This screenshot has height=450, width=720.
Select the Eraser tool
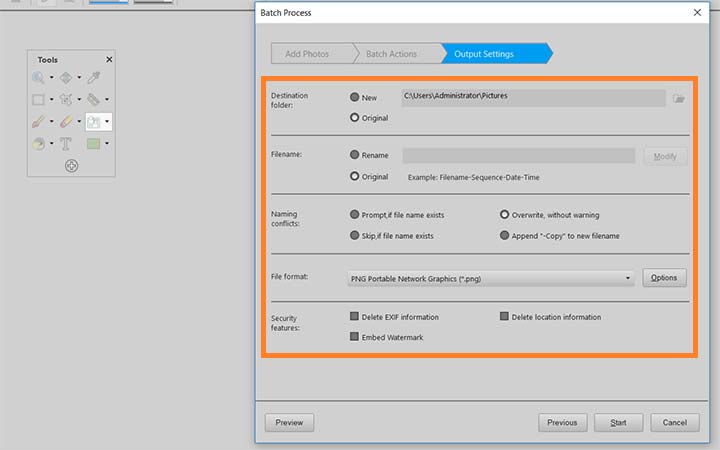click(66, 121)
